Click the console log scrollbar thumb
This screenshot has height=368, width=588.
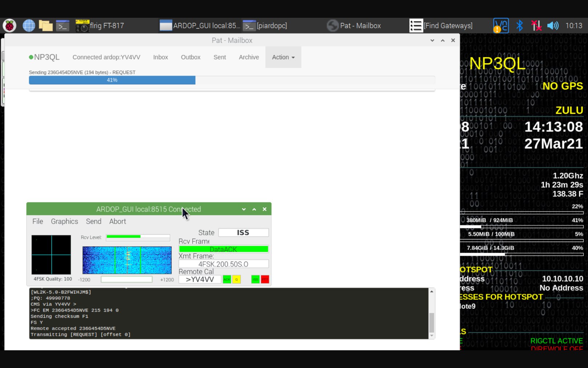point(431,323)
